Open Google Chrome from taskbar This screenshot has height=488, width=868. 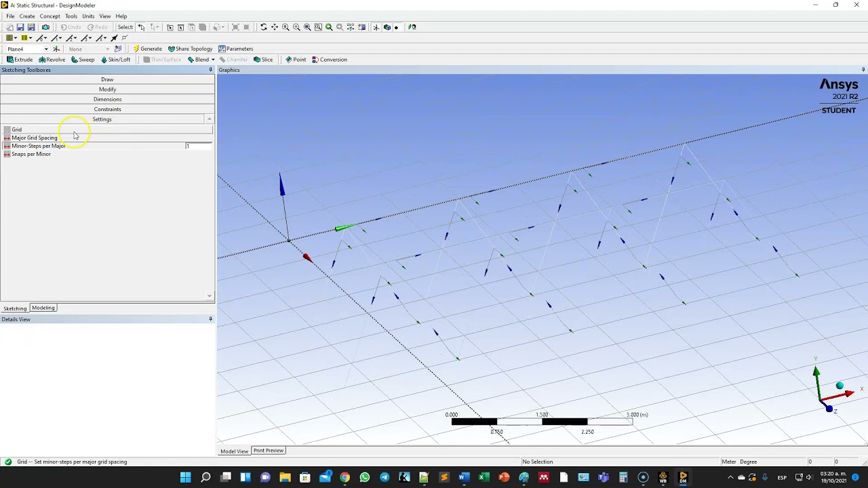pos(344,477)
